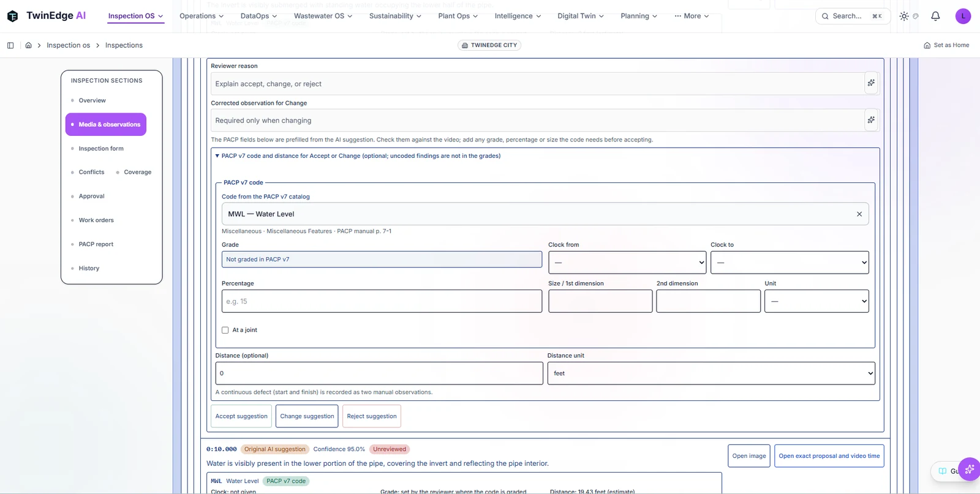Focus the Size / 1st dimension field
This screenshot has height=494, width=980.
tap(600, 301)
